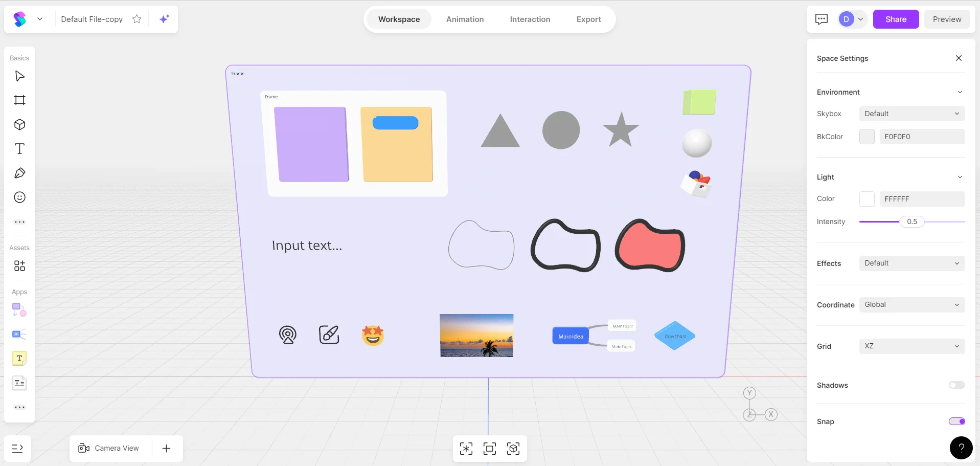This screenshot has height=466, width=980.
Task: Open the comments panel
Action: [822, 19]
